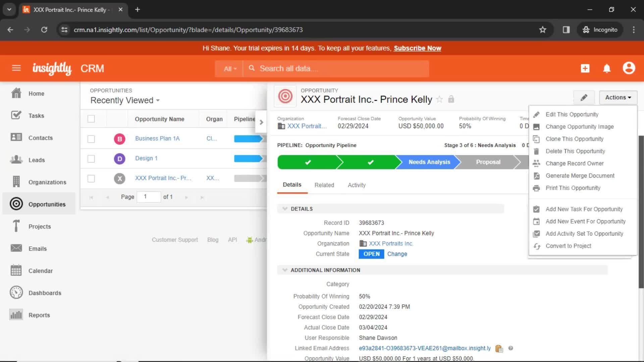Click the opportunity target image
Image resolution: width=644 pixels, height=362 pixels.
[x=285, y=96]
